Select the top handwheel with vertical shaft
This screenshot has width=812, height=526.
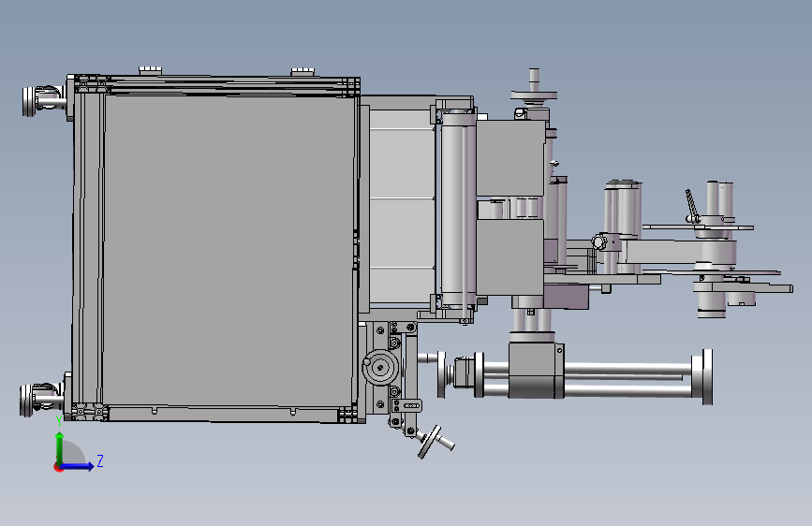(534, 89)
